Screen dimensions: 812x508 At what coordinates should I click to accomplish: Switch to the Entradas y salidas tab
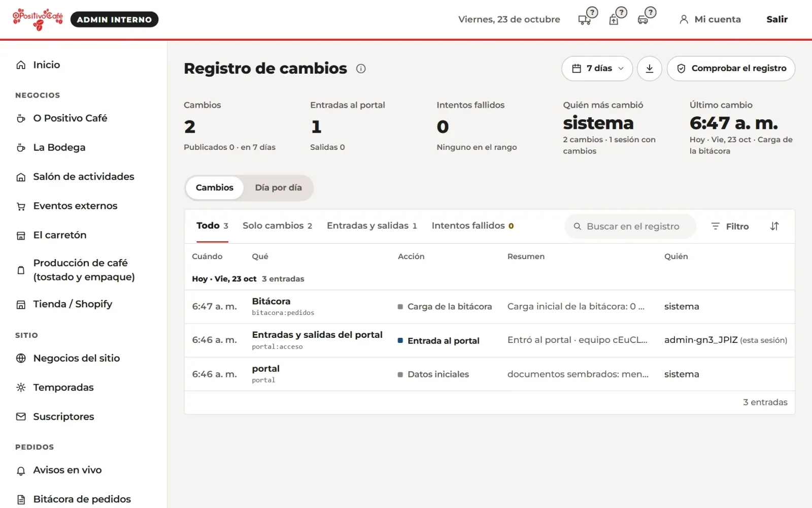pyautogui.click(x=372, y=226)
